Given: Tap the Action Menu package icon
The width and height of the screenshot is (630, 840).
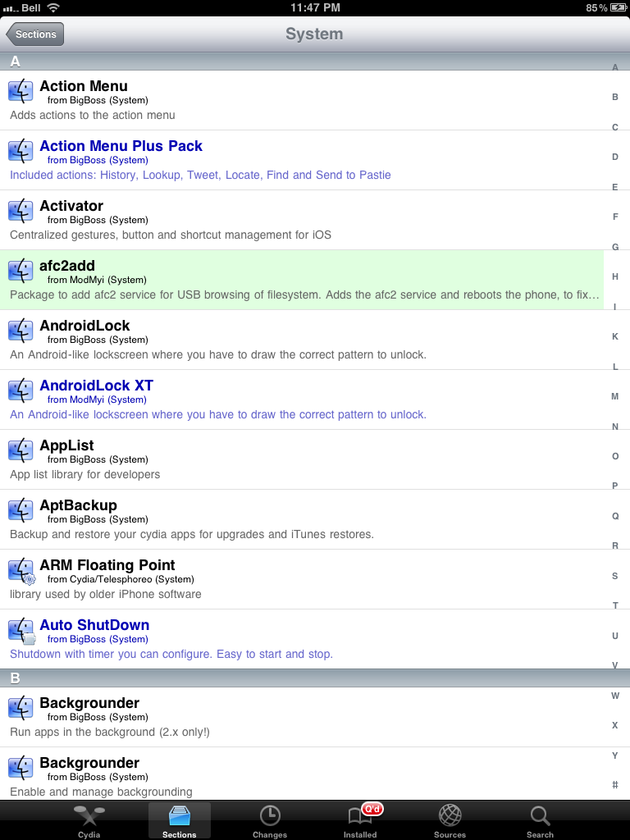Looking at the screenshot, I should click(x=21, y=91).
